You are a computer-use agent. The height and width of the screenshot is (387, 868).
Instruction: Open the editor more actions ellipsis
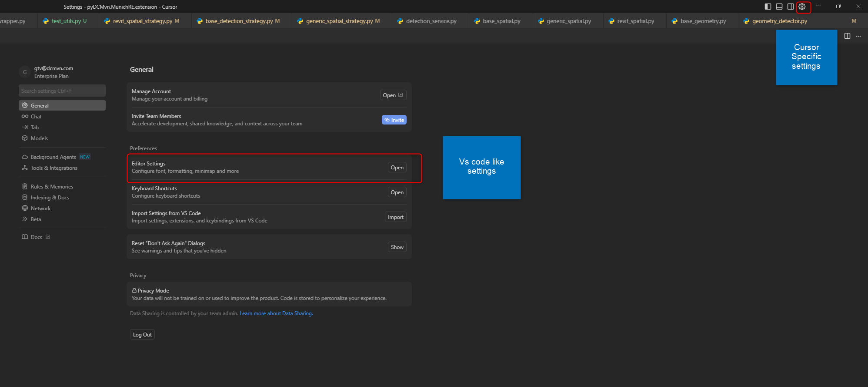point(858,36)
